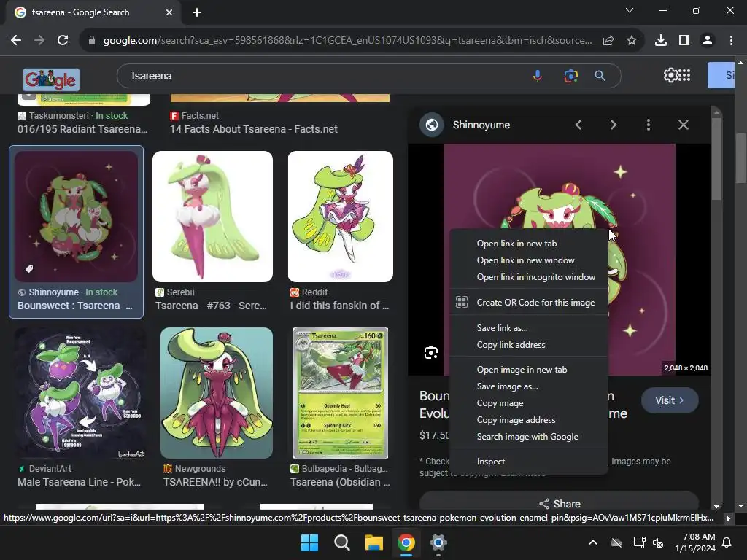Start voice search with the microphone
The height and width of the screenshot is (560, 747).
click(538, 76)
